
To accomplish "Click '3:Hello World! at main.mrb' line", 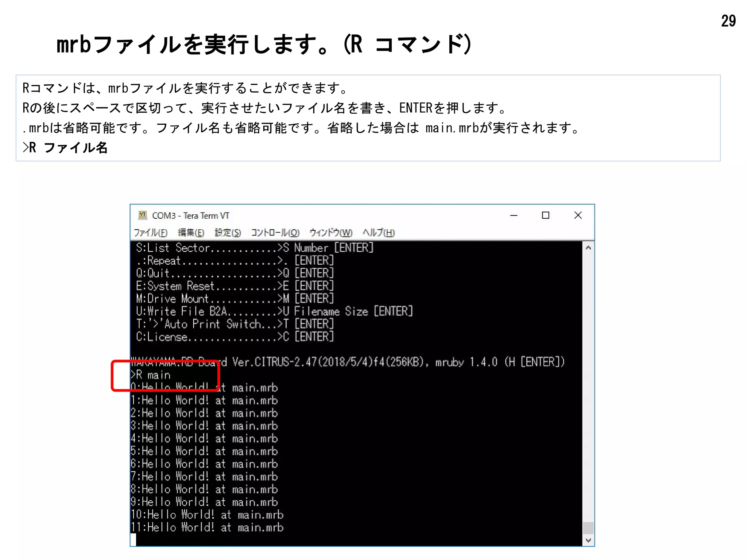I will pos(204,426).
